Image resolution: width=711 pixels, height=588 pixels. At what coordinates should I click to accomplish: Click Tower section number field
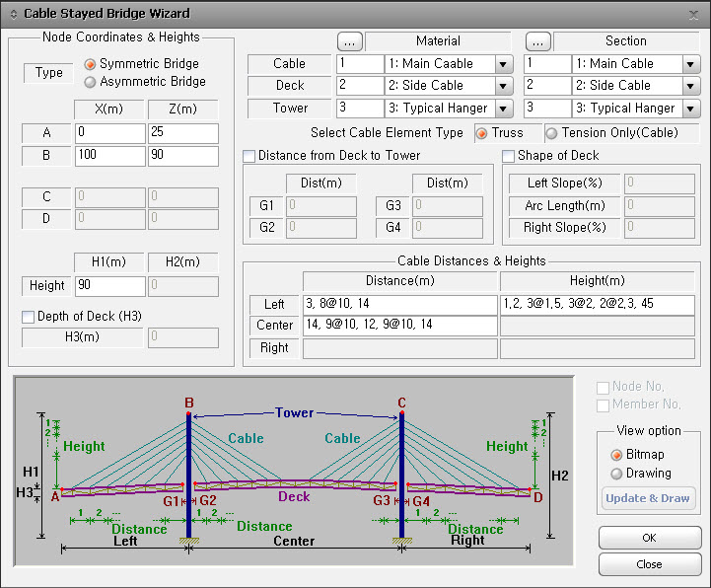(547, 109)
